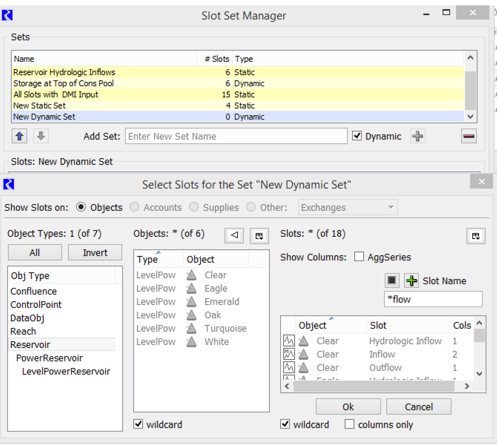Open the Exchanges dropdown
This screenshot has width=497, height=448.
click(x=347, y=207)
